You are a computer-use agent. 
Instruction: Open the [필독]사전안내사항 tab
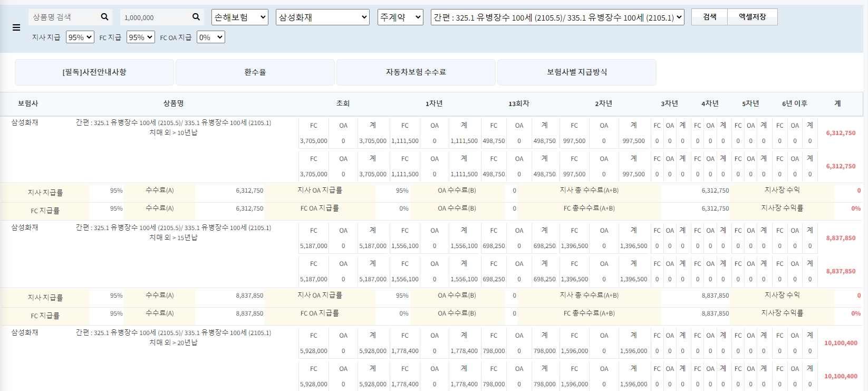click(x=94, y=72)
